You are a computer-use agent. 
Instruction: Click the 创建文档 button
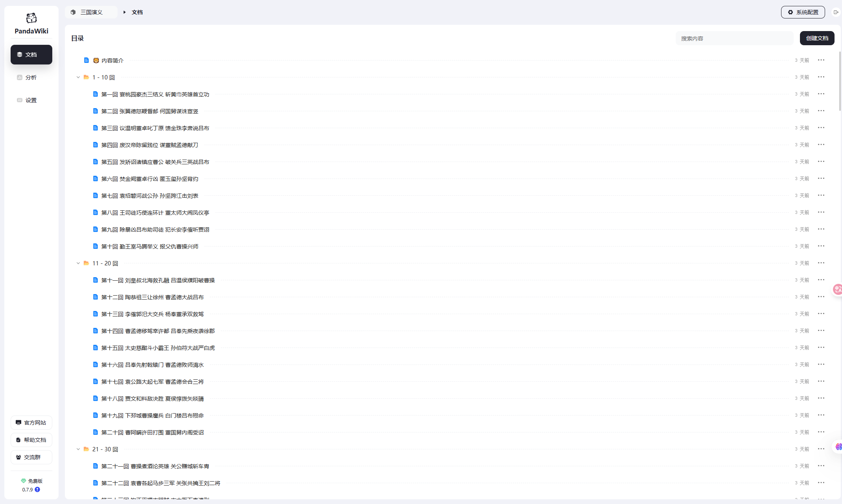pos(817,38)
